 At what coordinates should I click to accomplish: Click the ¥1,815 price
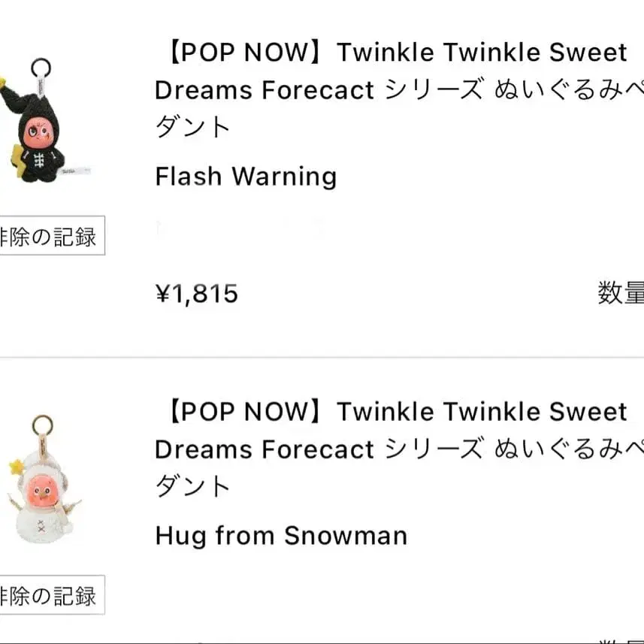point(197,293)
